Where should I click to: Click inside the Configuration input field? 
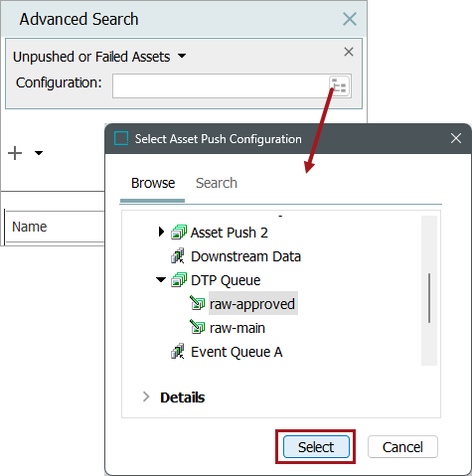pos(221,85)
